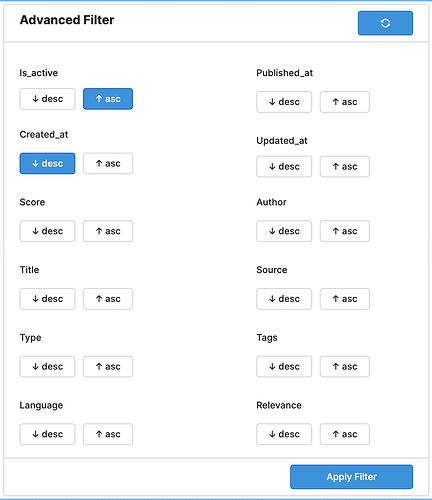Set Source to ascending
Image resolution: width=432 pixels, height=500 pixels.
[x=345, y=299]
